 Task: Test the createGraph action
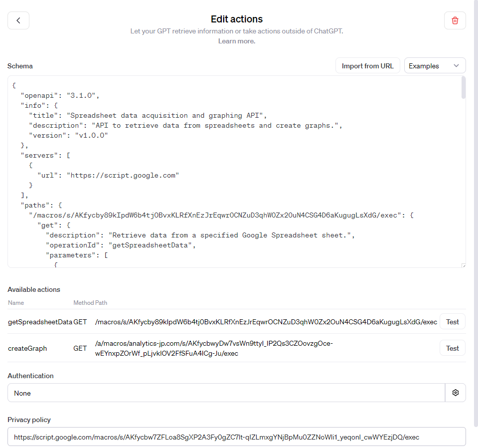pos(452,348)
